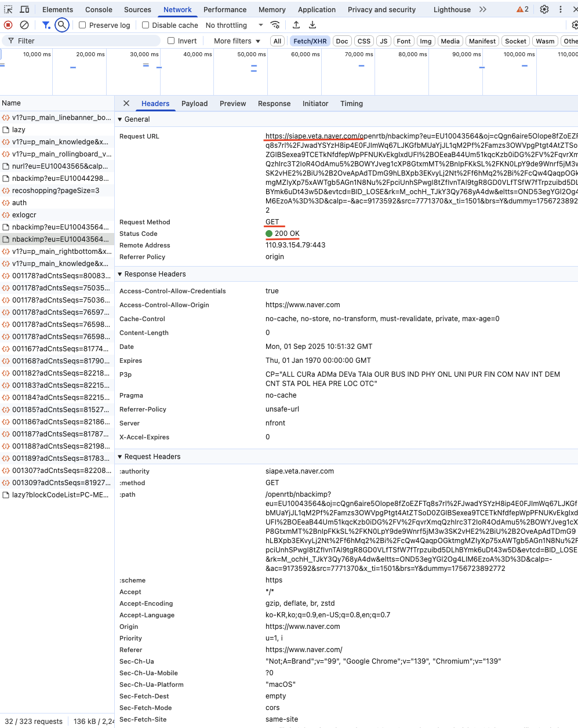Click the Remote Address 110.93.154.79:443 value
This screenshot has height=728, width=578.
[296, 245]
